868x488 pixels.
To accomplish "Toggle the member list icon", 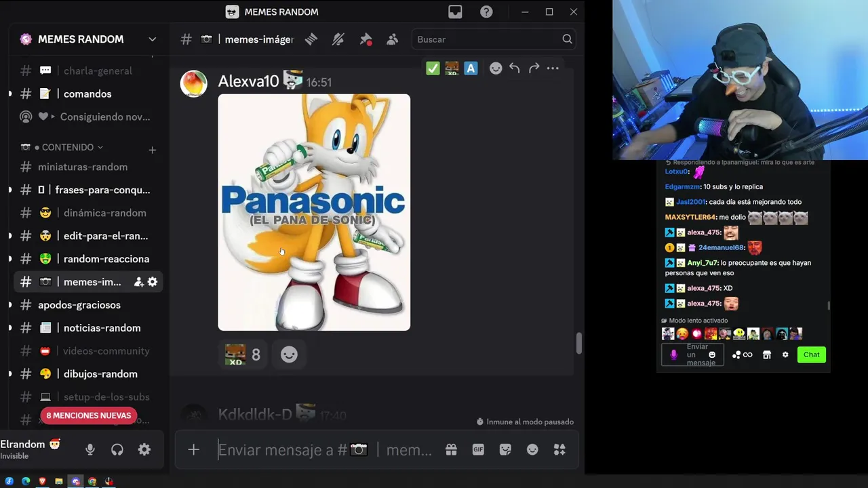I will click(x=392, y=39).
